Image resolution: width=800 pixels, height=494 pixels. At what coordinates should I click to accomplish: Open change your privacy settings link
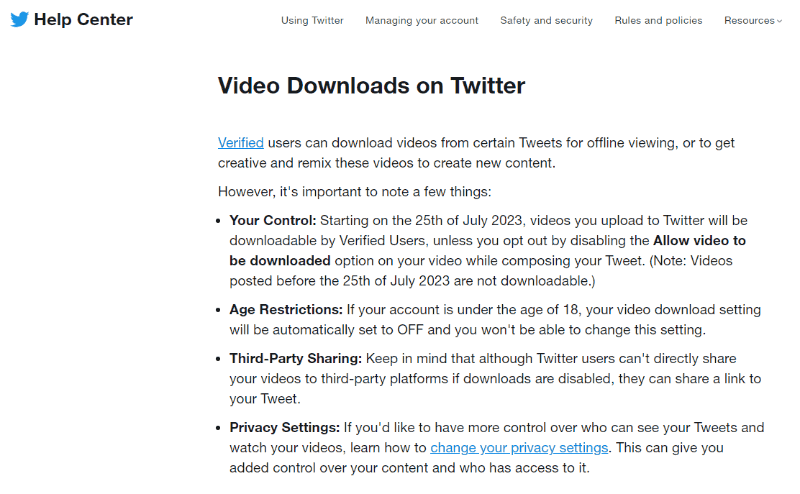(x=519, y=448)
